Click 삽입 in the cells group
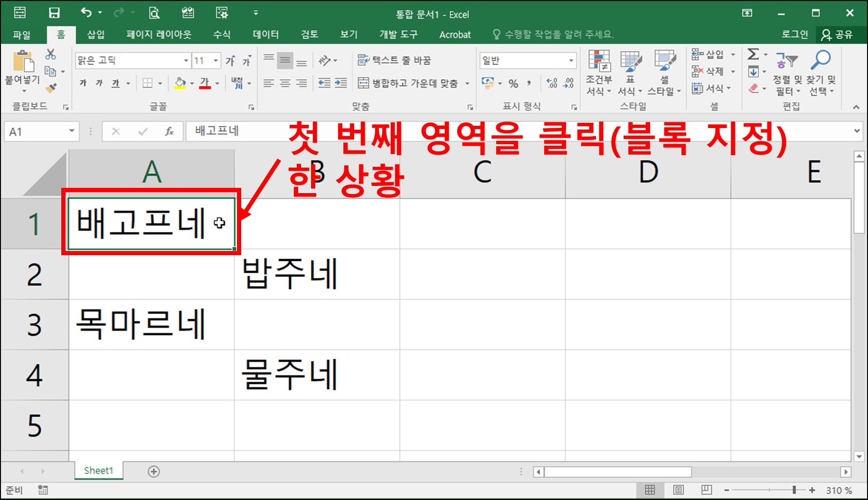Viewport: 868px width, 500px height. [x=714, y=54]
